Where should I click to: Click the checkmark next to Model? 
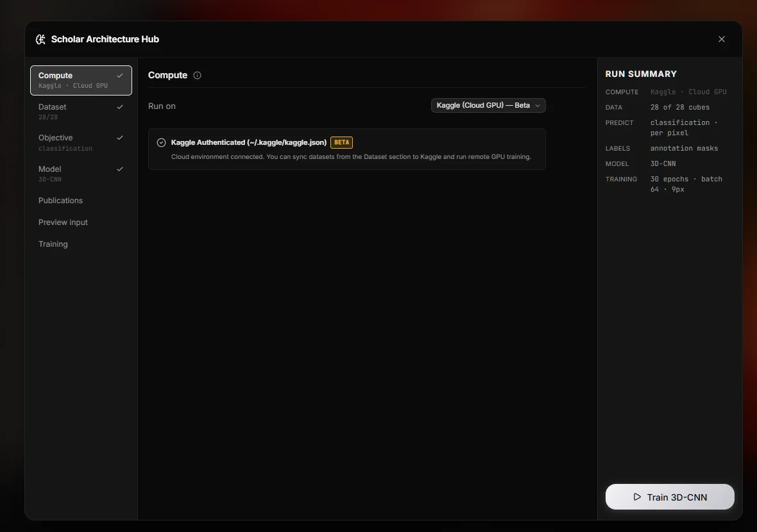tap(120, 169)
